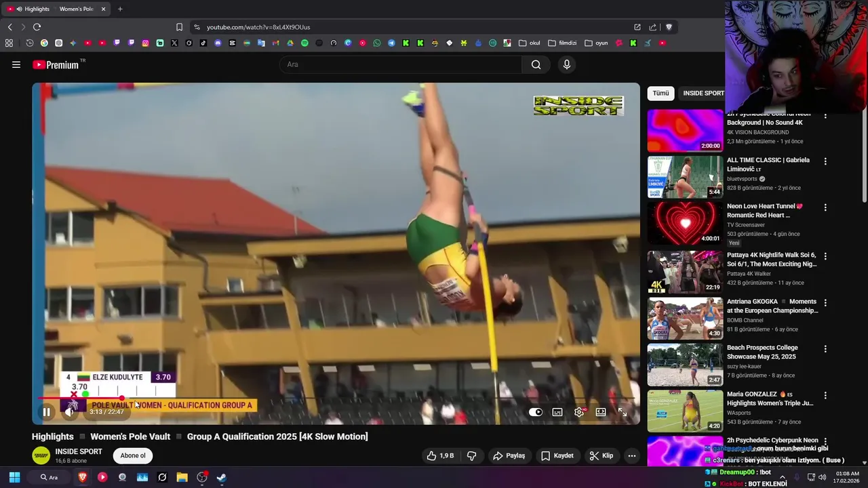This screenshot has width=868, height=488.
Task: Toggle subtitles/captions button in player
Action: (x=557, y=412)
